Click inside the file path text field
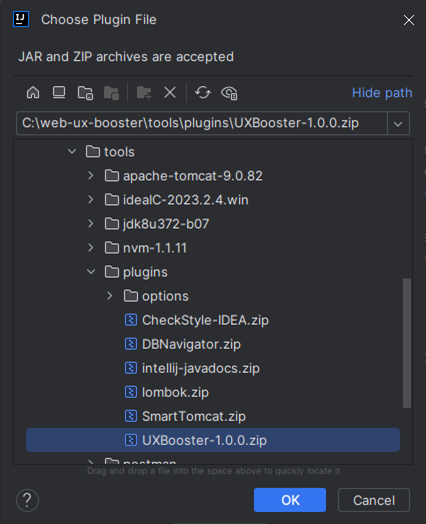Viewport: 426px width, 524px height. point(202,123)
